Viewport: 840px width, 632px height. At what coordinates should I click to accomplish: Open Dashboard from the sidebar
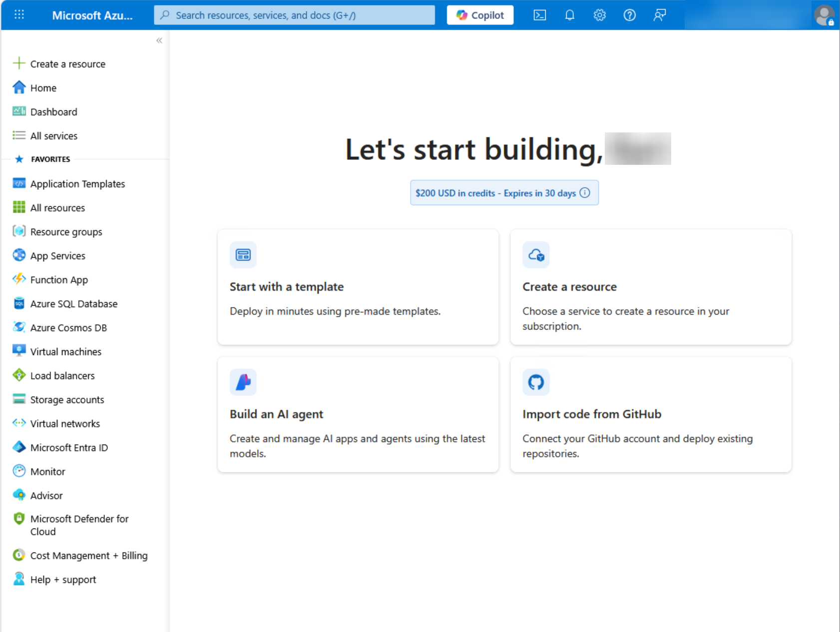[54, 112]
